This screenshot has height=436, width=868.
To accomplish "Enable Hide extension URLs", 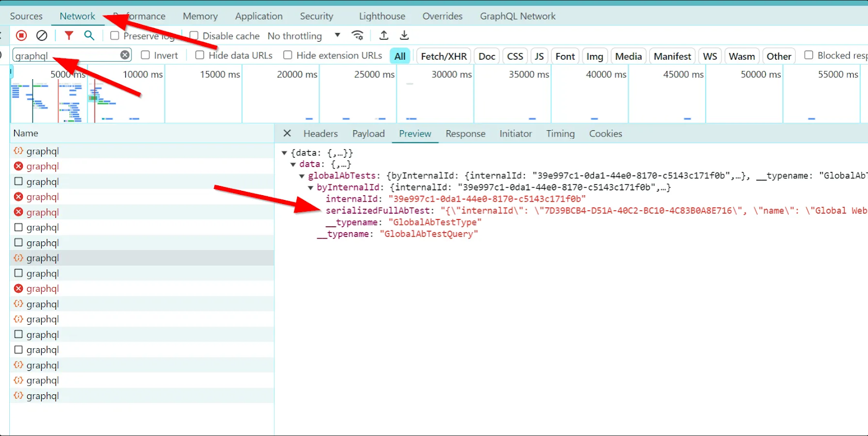I will tap(288, 55).
